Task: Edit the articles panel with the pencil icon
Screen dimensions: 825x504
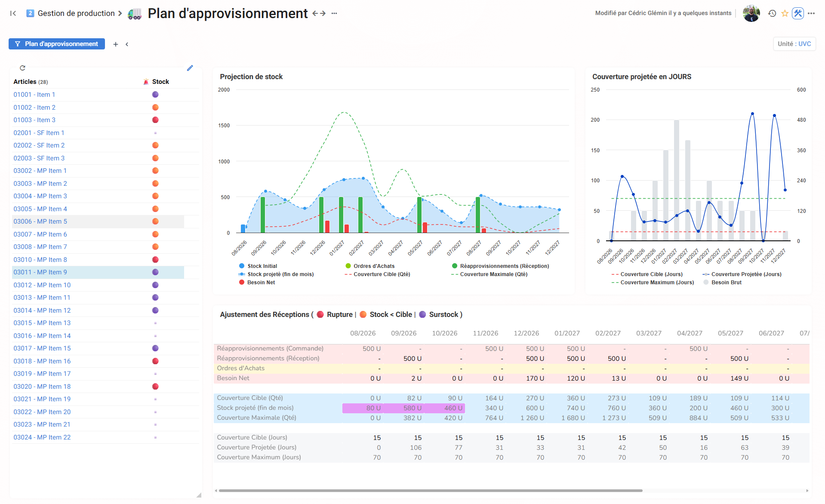Action: [190, 68]
